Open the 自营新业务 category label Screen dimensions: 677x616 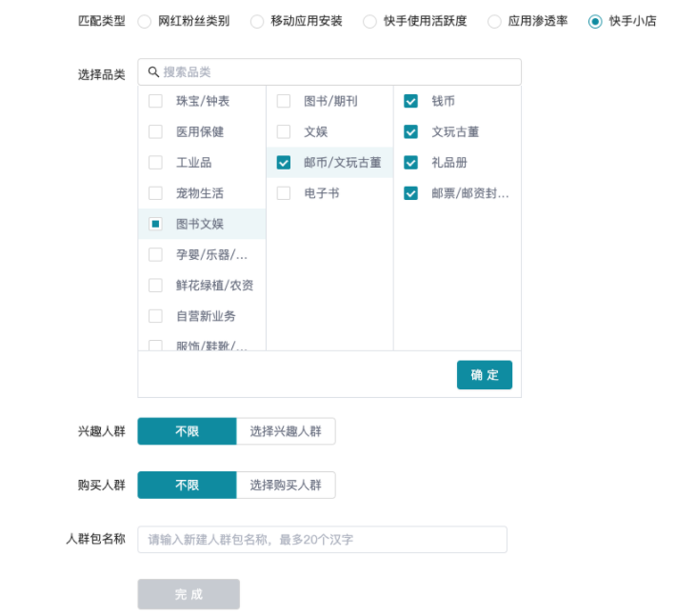point(206,315)
